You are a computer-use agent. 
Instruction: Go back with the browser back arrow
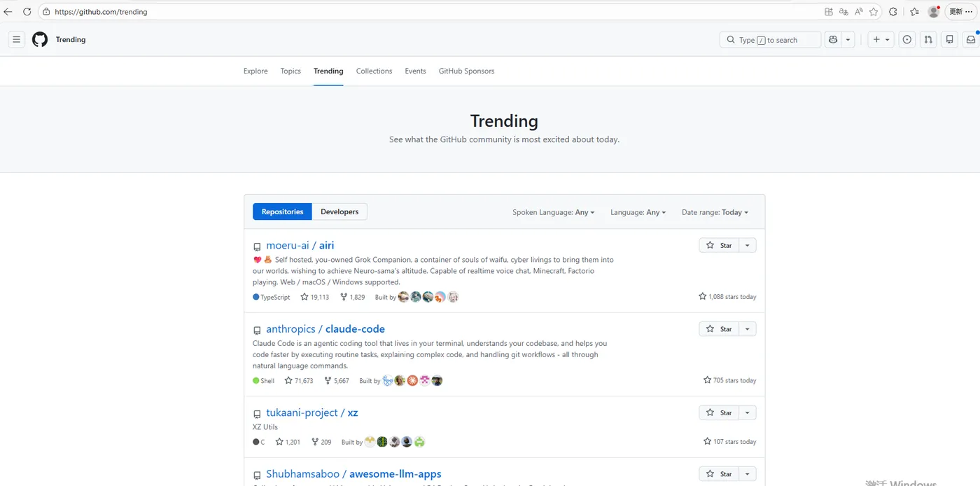[8, 12]
